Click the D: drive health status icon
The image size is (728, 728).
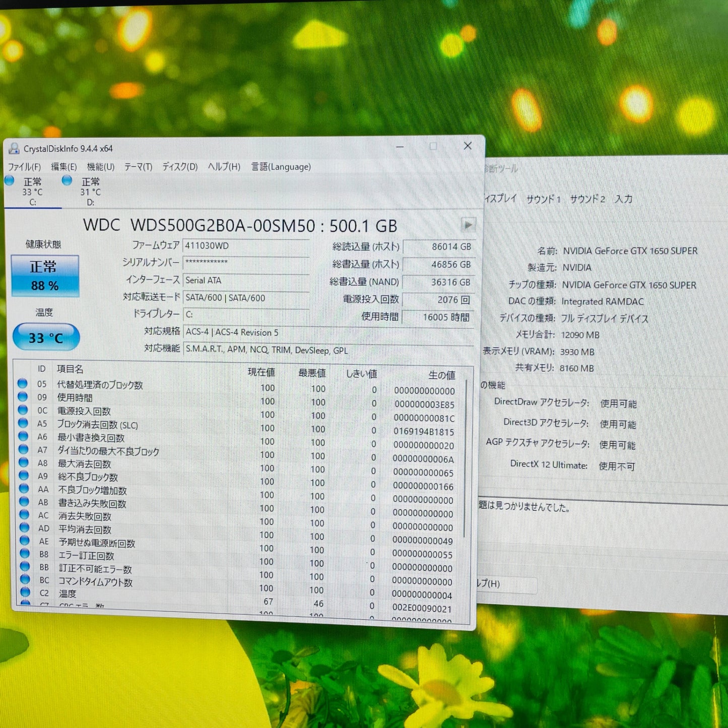(x=66, y=180)
